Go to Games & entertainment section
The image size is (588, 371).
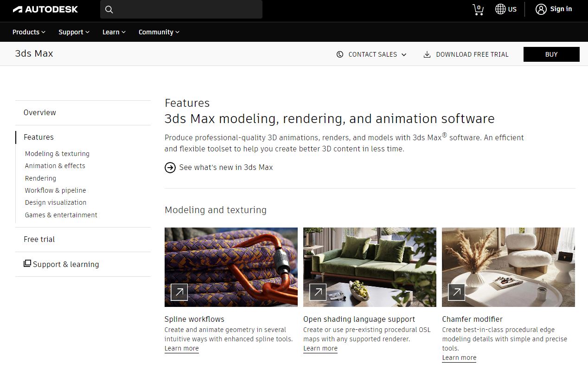61,215
